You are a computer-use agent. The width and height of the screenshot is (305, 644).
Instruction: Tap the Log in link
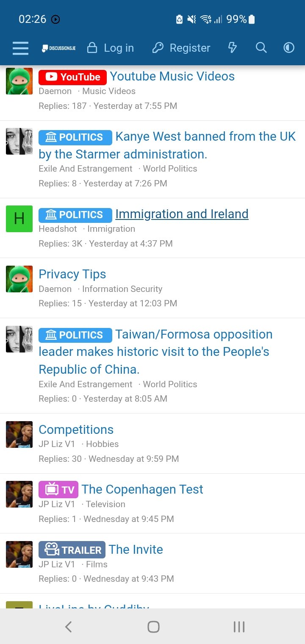tap(111, 48)
